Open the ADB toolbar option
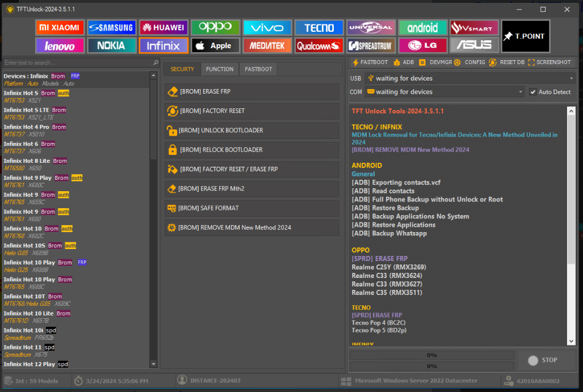Image resolution: width=583 pixels, height=392 pixels. 404,62
